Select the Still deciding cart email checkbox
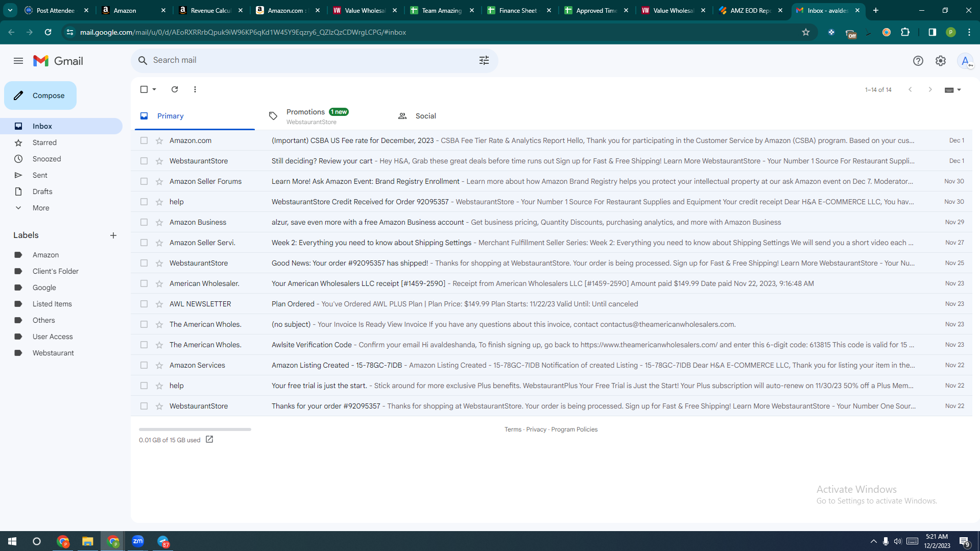The width and height of the screenshot is (980, 551). pyautogui.click(x=144, y=161)
